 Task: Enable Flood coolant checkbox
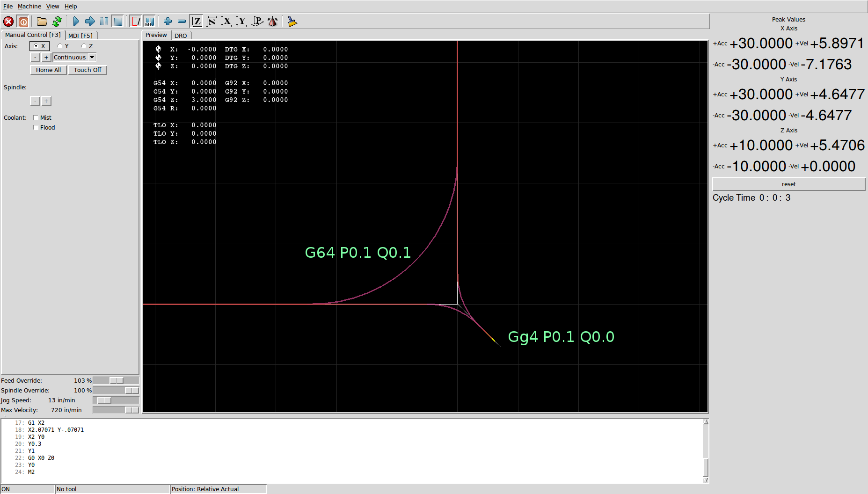point(36,128)
